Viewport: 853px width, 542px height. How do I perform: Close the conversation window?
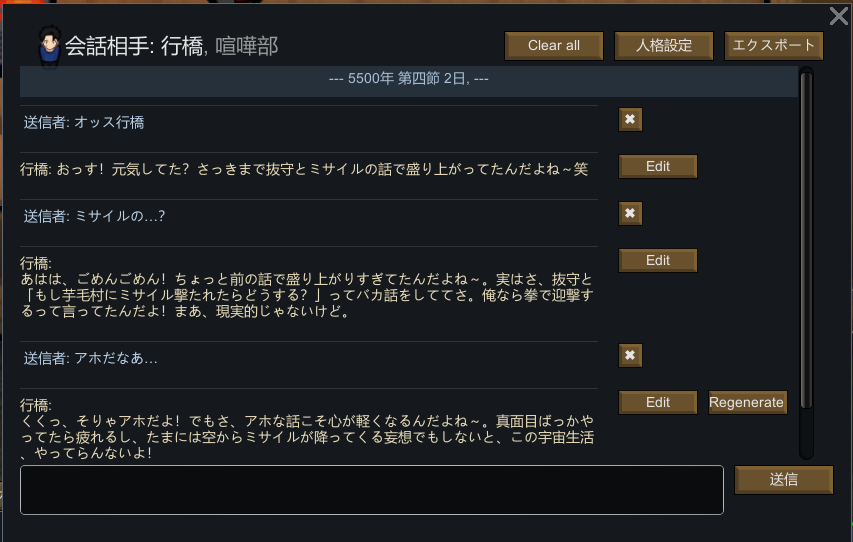[x=839, y=16]
